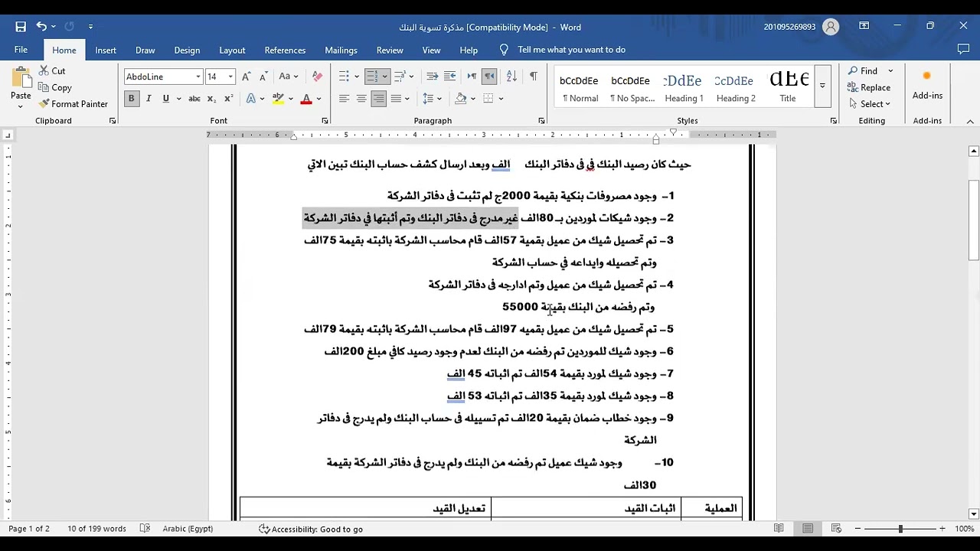
Task: Click Clear All Formatting eraser icon
Action: tap(317, 77)
